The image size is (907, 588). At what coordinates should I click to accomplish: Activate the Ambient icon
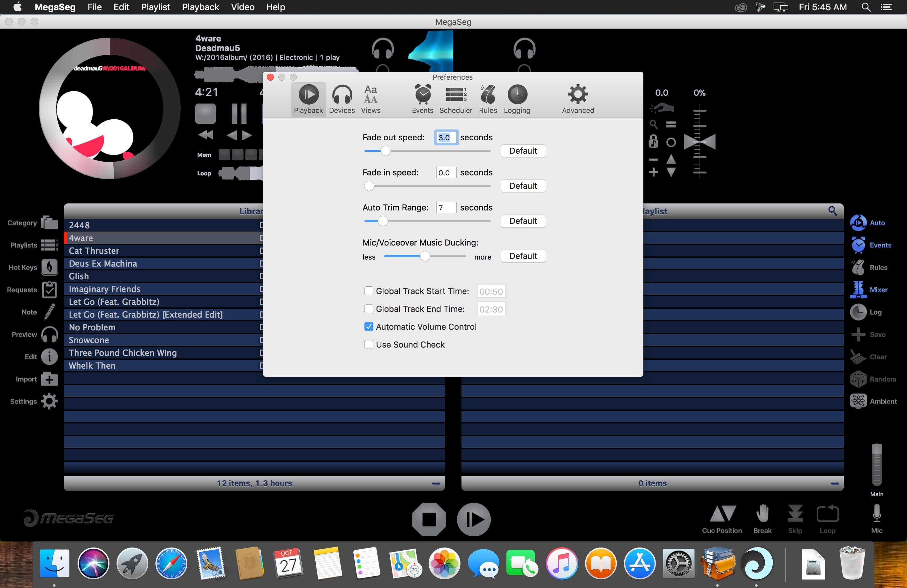pyautogui.click(x=858, y=401)
